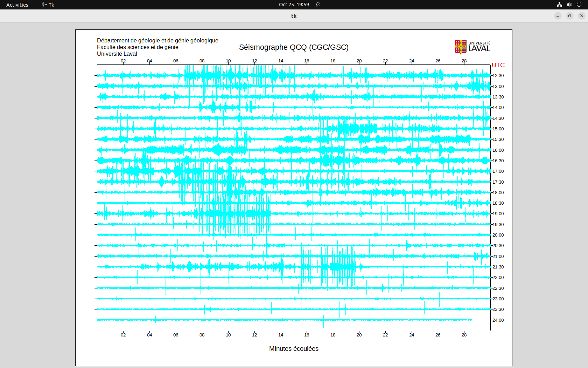Click the title Séismographe QCQ (CGC/GSC)
The height and width of the screenshot is (368, 588).
(x=294, y=47)
